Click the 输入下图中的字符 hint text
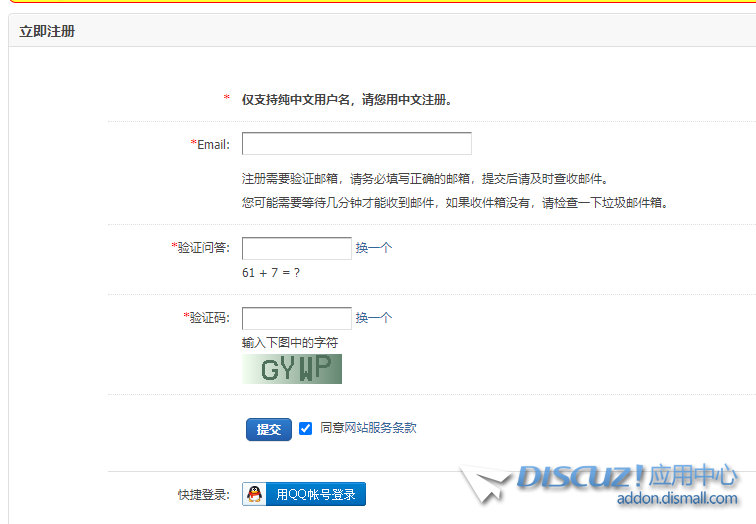Viewport: 756px width, 524px height. (290, 343)
